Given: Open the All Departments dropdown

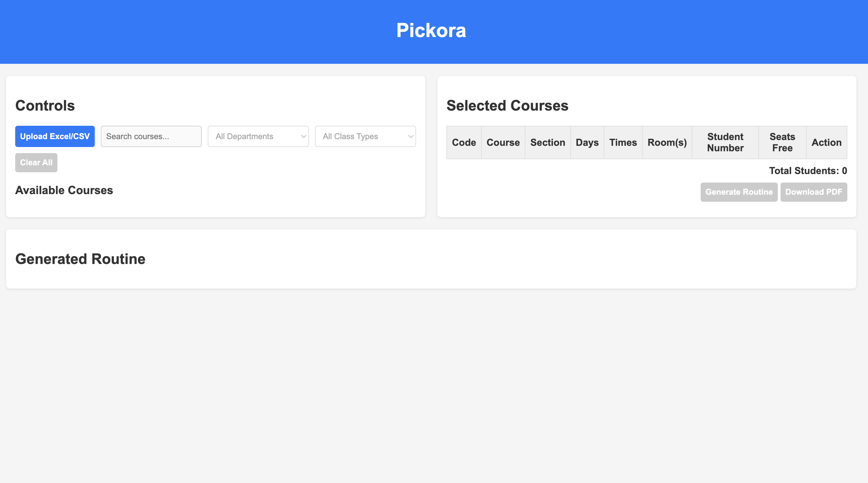Looking at the screenshot, I should click(x=258, y=136).
